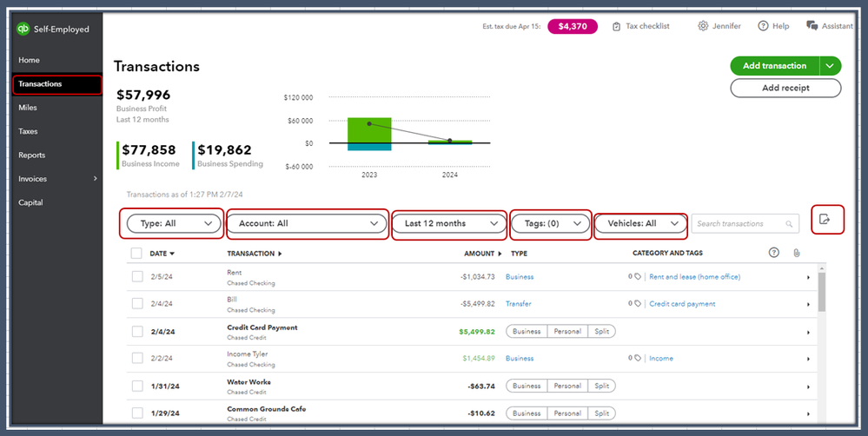Expand the Bill transaction row arrow
The height and width of the screenshot is (436, 868).
(808, 304)
